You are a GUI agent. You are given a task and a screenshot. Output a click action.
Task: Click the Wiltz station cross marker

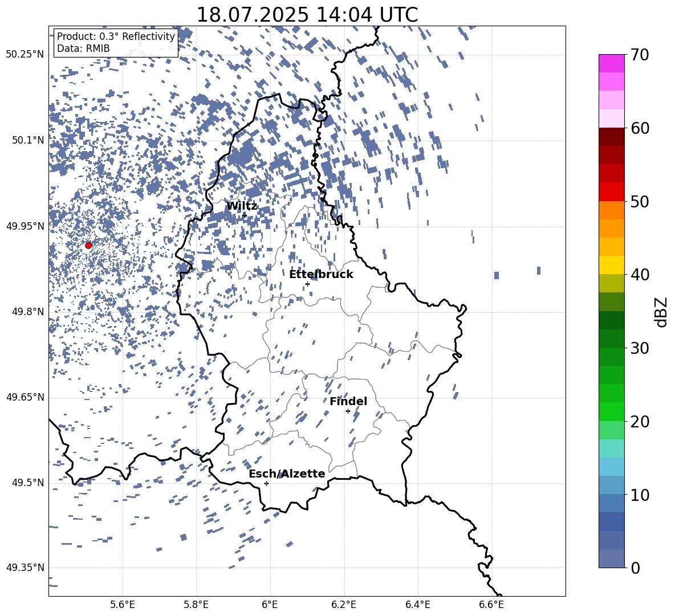pos(245,215)
